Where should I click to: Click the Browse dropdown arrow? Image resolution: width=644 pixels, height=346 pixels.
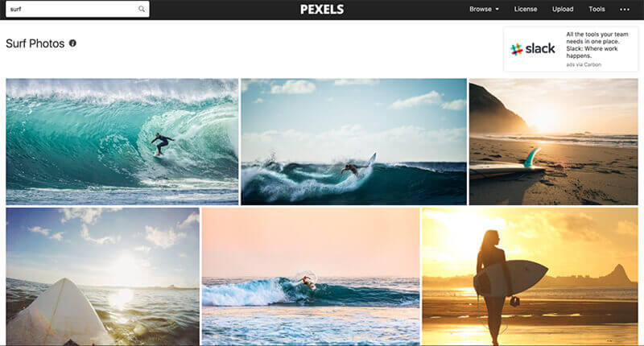tap(497, 9)
